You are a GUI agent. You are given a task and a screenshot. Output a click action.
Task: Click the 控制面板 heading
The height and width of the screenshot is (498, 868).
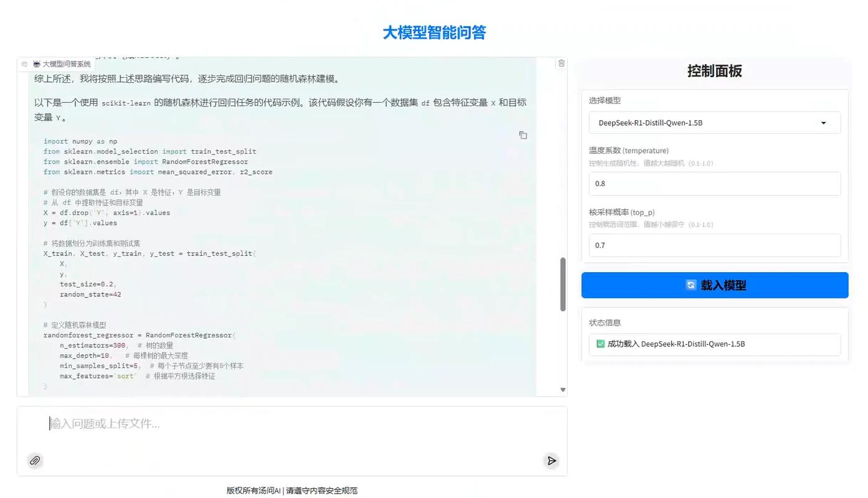(715, 71)
